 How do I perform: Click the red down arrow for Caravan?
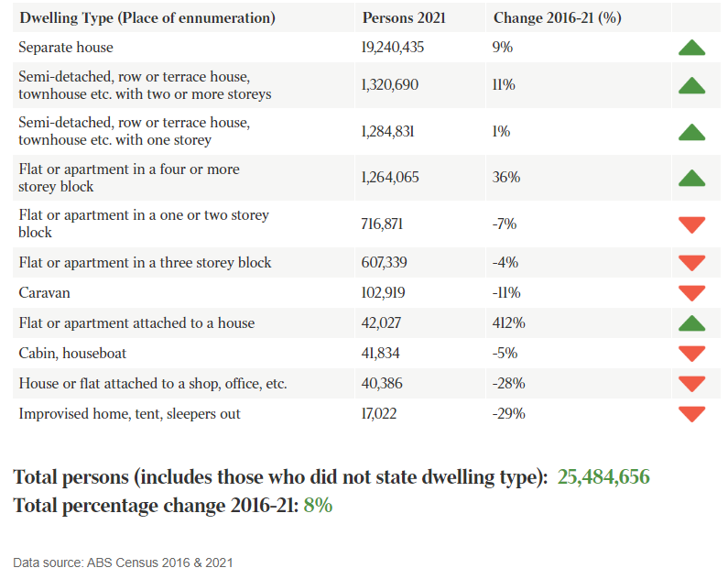(691, 293)
